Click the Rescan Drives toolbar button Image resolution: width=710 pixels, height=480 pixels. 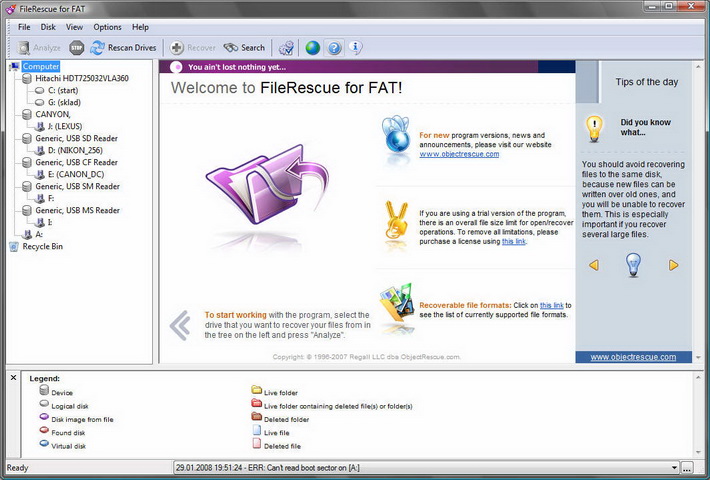[x=120, y=47]
